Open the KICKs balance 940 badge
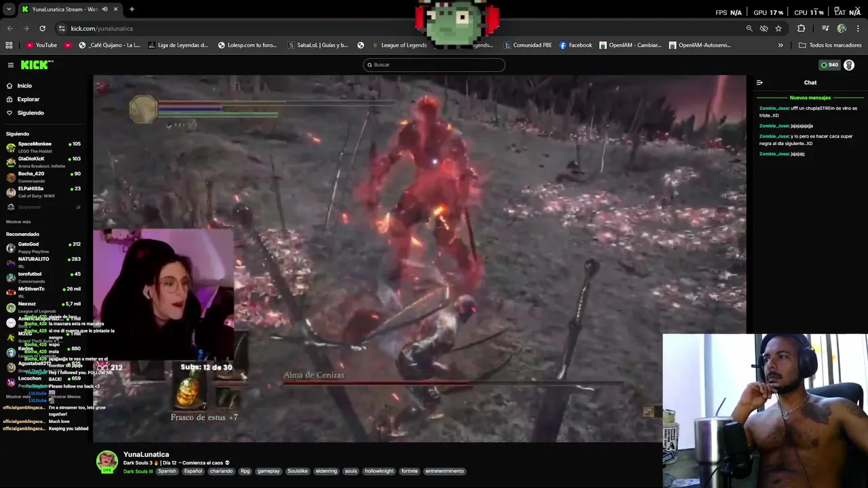 829,65
